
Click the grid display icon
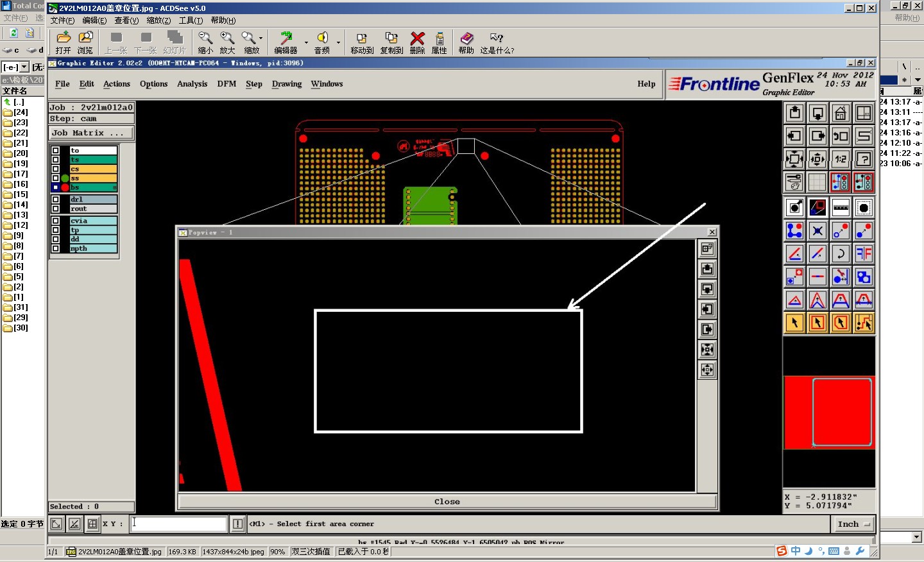pyautogui.click(x=817, y=182)
